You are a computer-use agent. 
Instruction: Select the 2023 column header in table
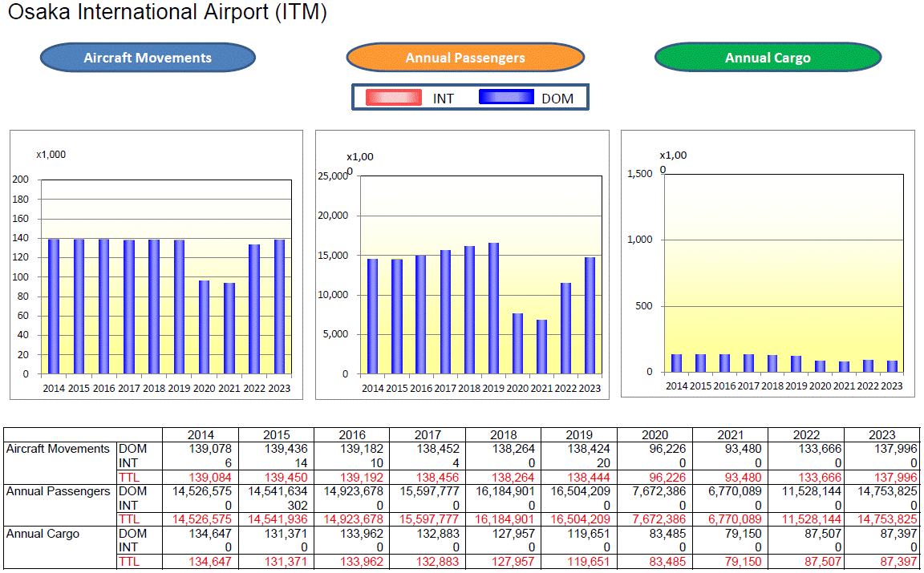pyautogui.click(x=882, y=434)
